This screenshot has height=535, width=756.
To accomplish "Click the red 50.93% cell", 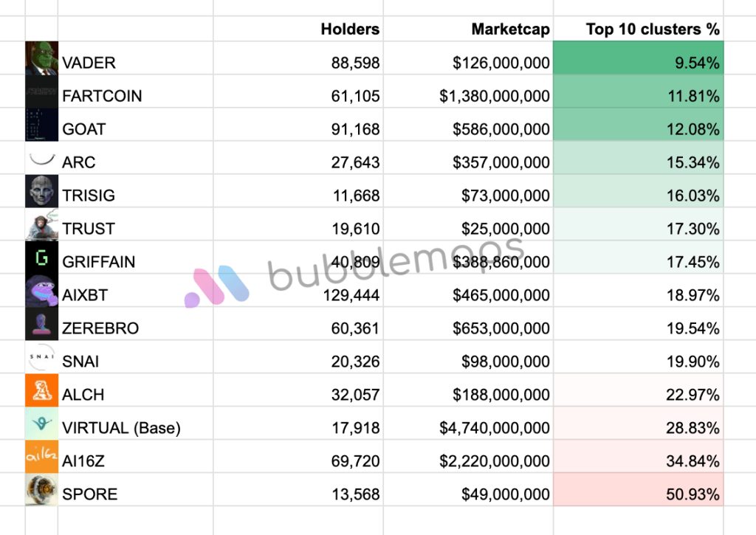I will click(x=638, y=494).
